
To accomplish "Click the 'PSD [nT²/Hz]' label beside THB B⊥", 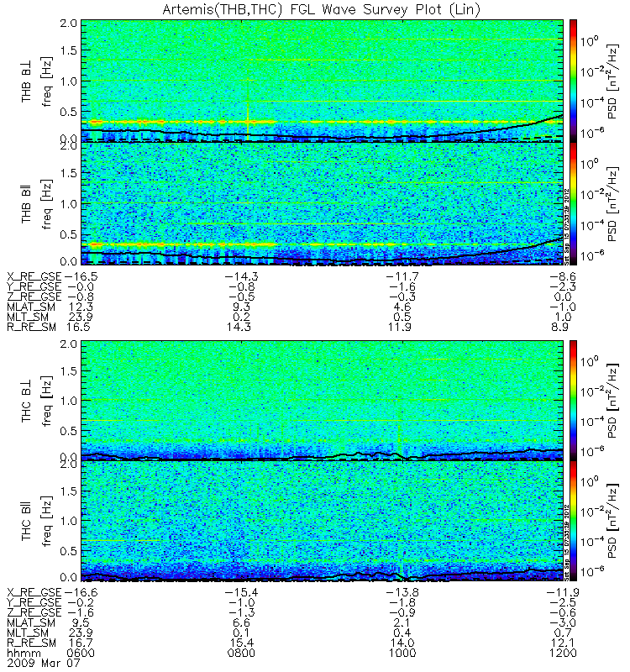I will 613,81.
